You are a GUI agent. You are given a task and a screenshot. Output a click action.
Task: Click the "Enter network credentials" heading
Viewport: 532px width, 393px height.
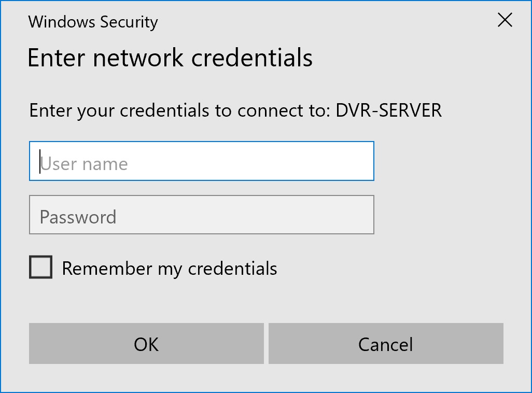click(x=170, y=58)
